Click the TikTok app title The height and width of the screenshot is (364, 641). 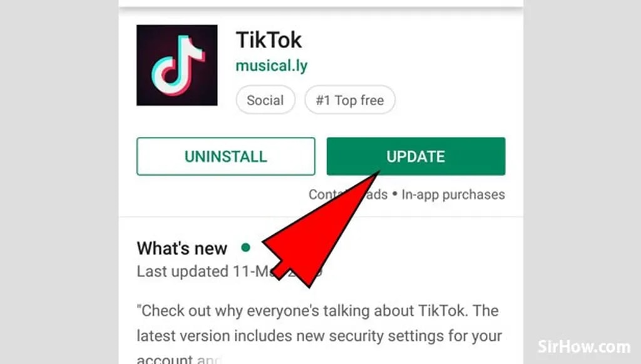(x=269, y=40)
